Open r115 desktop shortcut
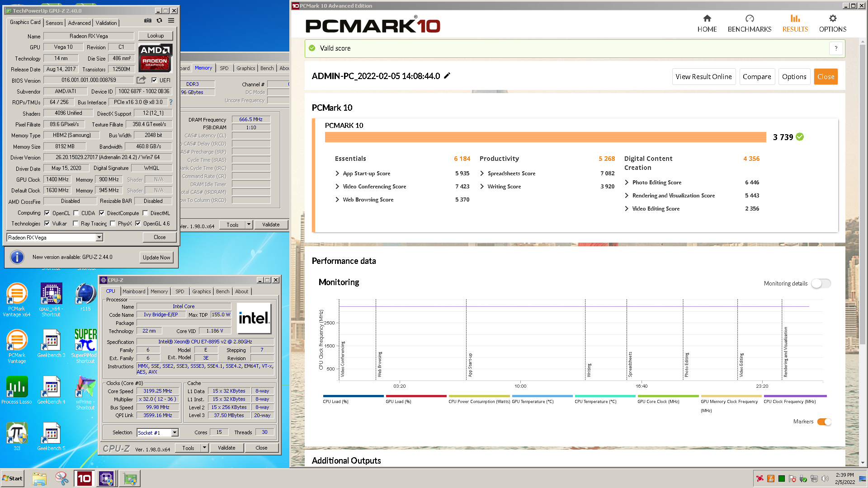The width and height of the screenshot is (868, 488). pos(85,297)
